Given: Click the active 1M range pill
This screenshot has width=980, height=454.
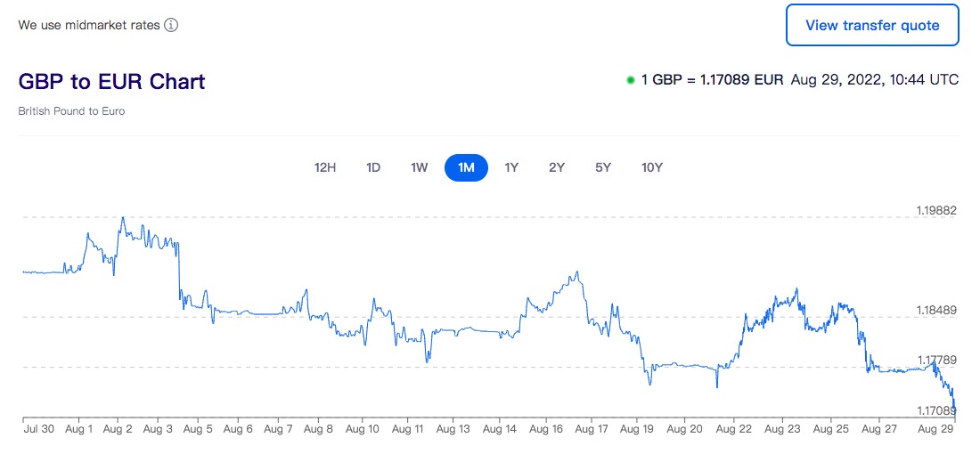Looking at the screenshot, I should tap(466, 167).
